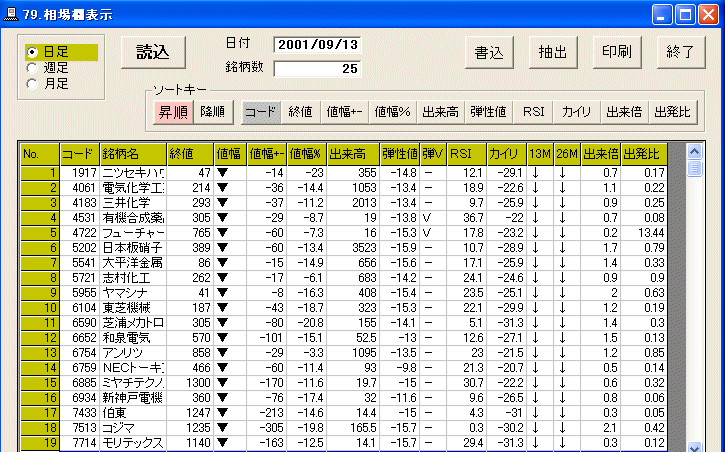The image size is (725, 452).
Task: Click the 銘柄数 input field
Action: 317,69
